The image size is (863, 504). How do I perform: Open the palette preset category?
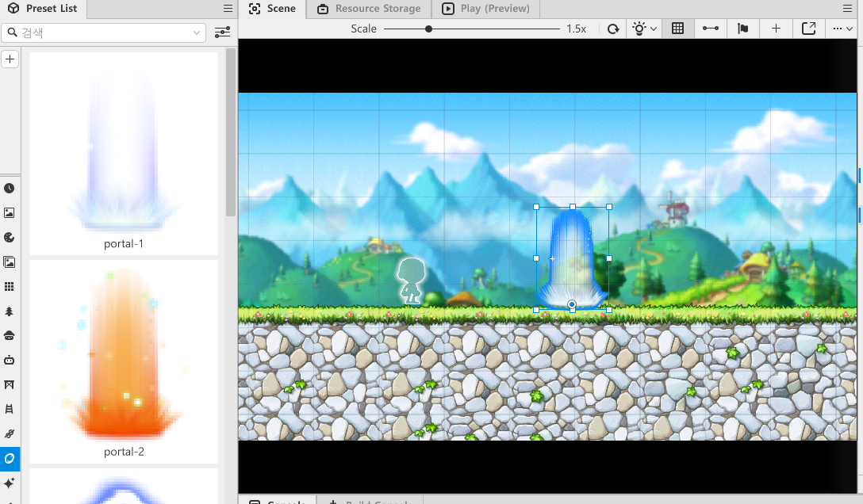[x=10, y=238]
